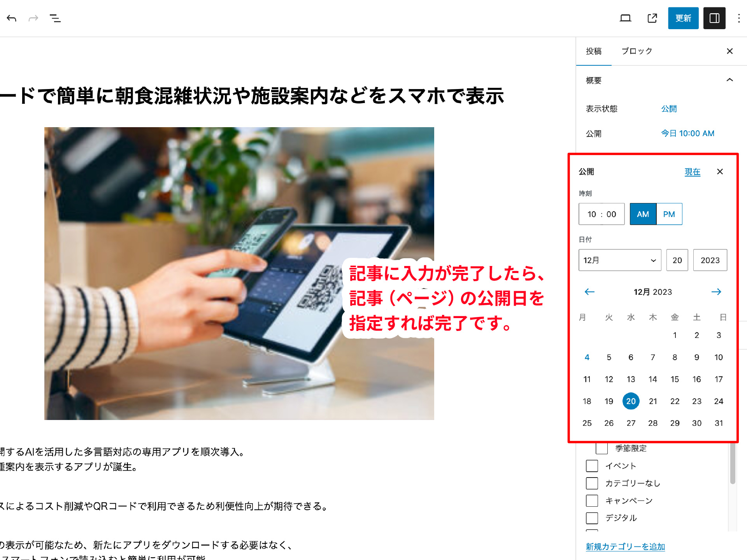The height and width of the screenshot is (560, 747).
Task: Click the 更新 update button
Action: pos(683,18)
